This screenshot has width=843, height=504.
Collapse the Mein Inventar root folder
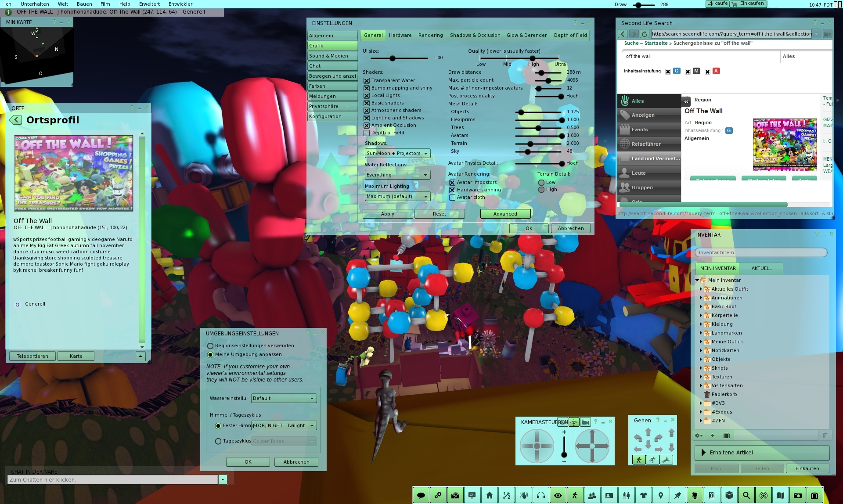[x=697, y=280]
